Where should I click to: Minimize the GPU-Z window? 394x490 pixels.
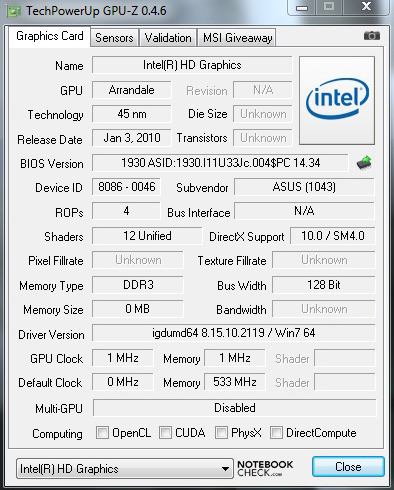pos(302,7)
